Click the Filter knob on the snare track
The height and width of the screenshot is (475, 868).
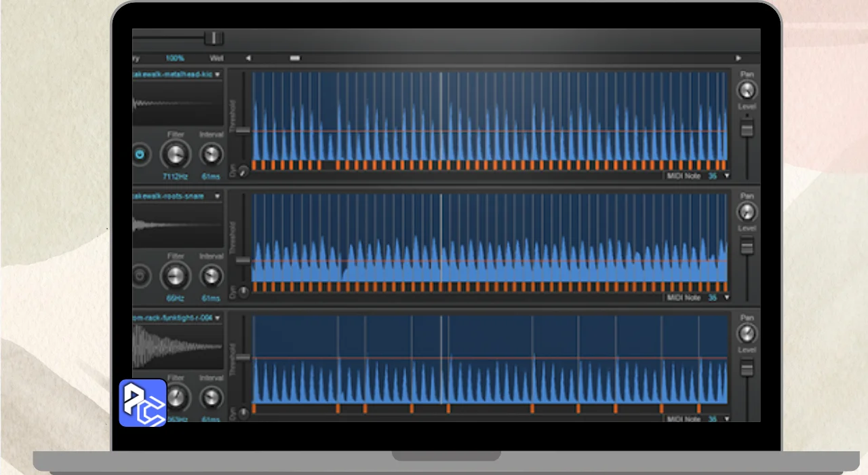tap(175, 277)
